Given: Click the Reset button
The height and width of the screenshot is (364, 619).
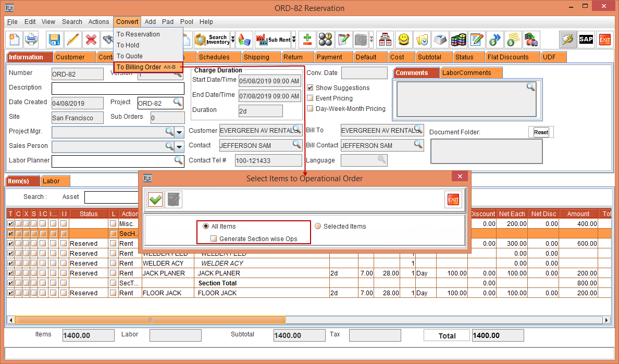Looking at the screenshot, I should (x=541, y=132).
